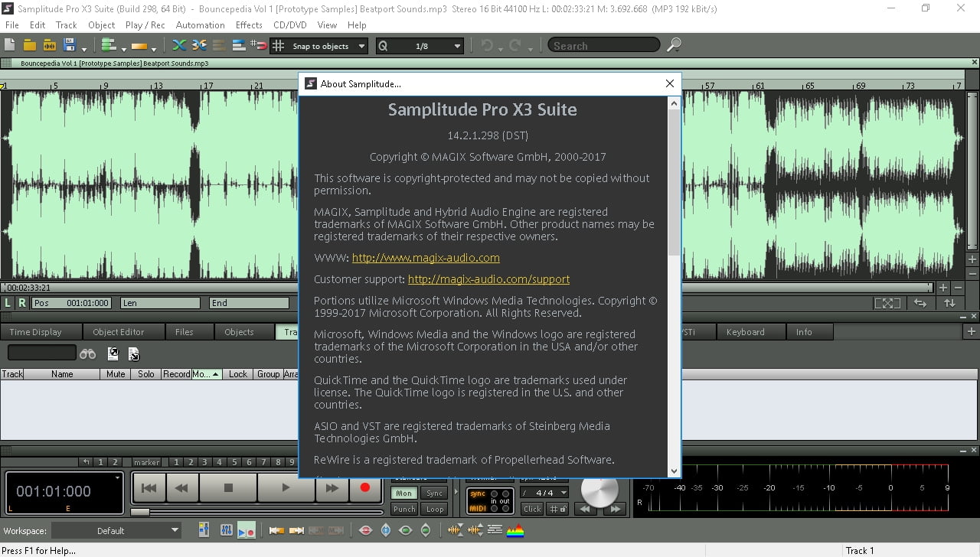Click the transport position slider handle
The height and width of the screenshot is (557, 980).
[x=140, y=512]
